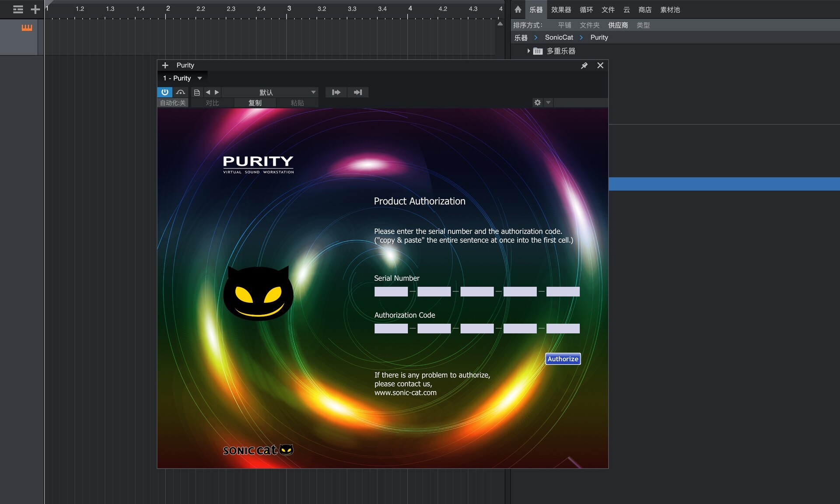Image resolution: width=840 pixels, height=504 pixels.
Task: Click the plus icon beside the Purity title
Action: tap(165, 65)
